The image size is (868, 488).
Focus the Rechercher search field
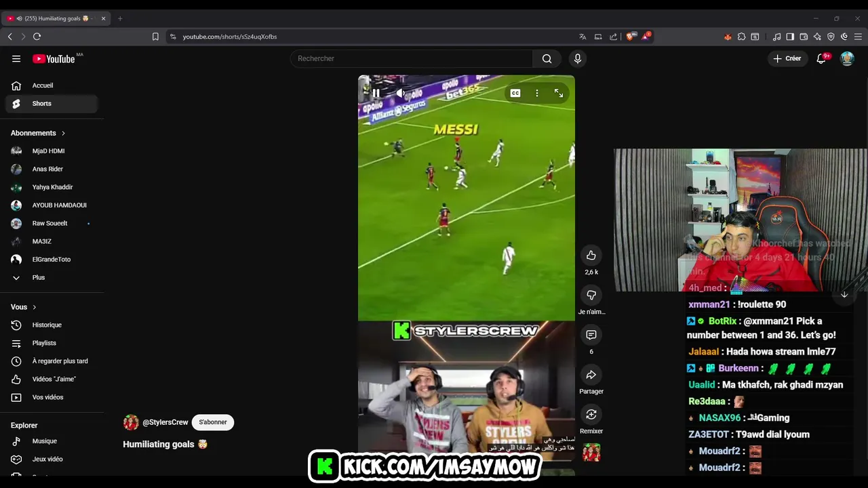pos(412,58)
